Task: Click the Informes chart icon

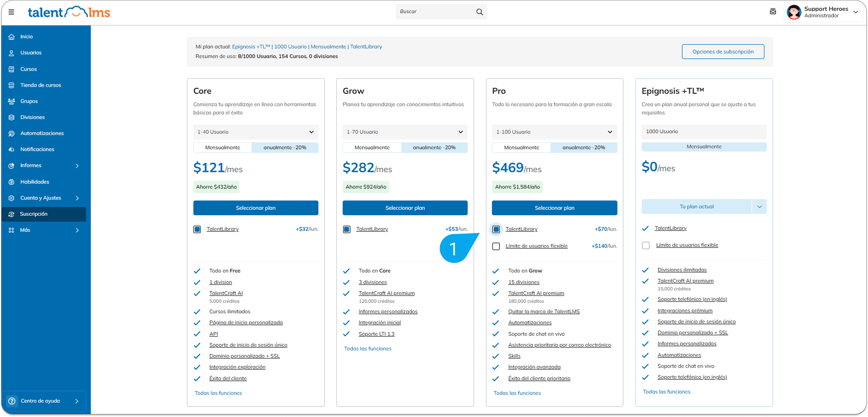Action: (x=12, y=166)
